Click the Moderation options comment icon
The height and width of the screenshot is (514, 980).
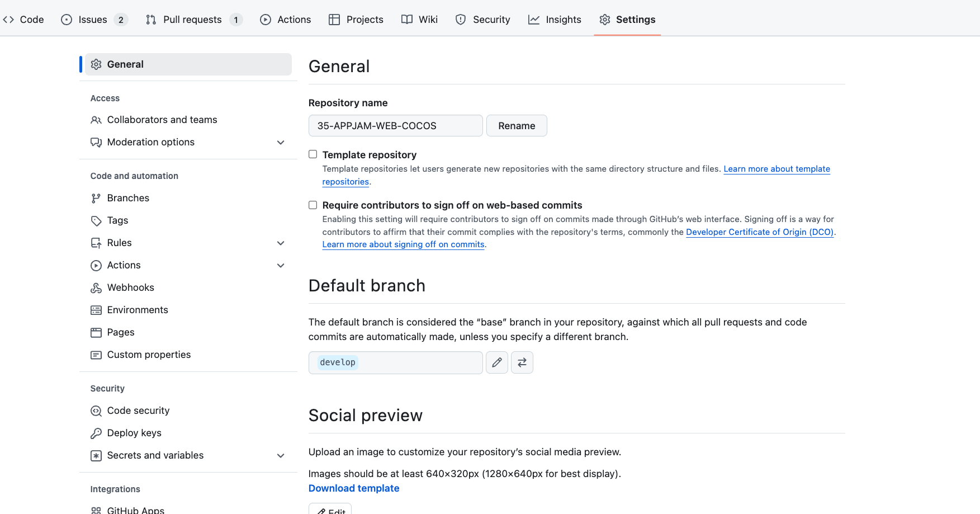[x=96, y=142]
